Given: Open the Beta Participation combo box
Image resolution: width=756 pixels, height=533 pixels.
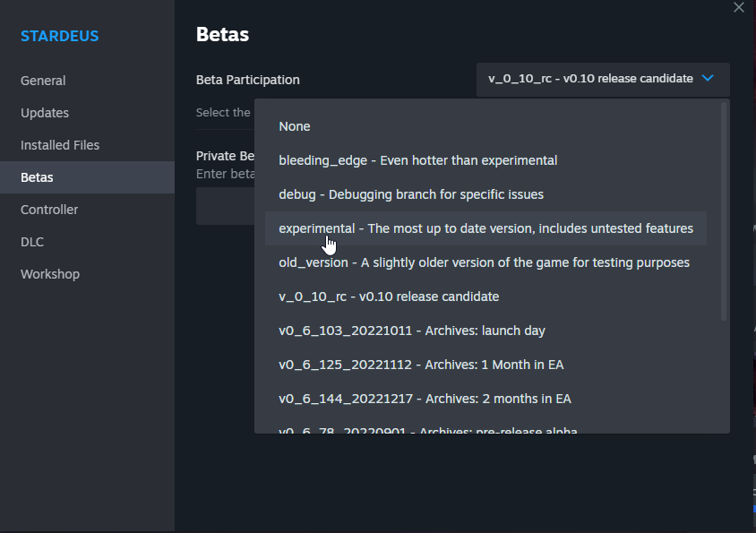Looking at the screenshot, I should coord(603,79).
